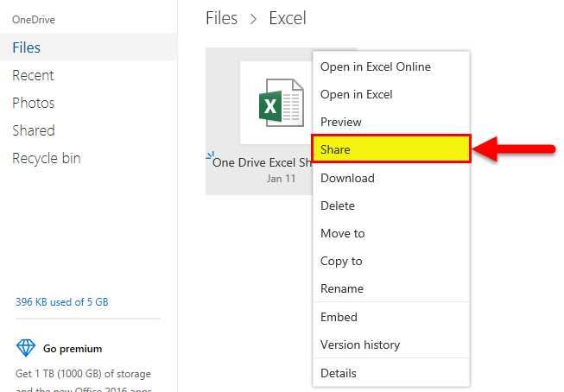Select Open in Excel Online

(x=375, y=66)
